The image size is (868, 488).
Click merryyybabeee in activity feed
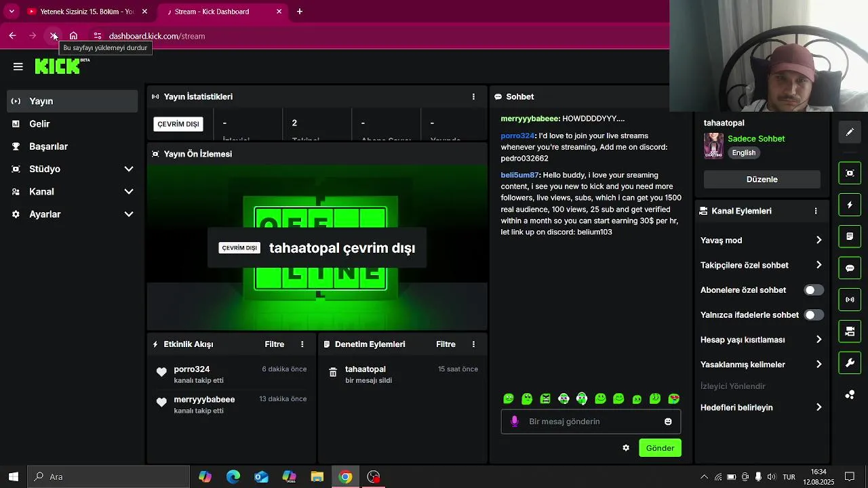pyautogui.click(x=204, y=399)
